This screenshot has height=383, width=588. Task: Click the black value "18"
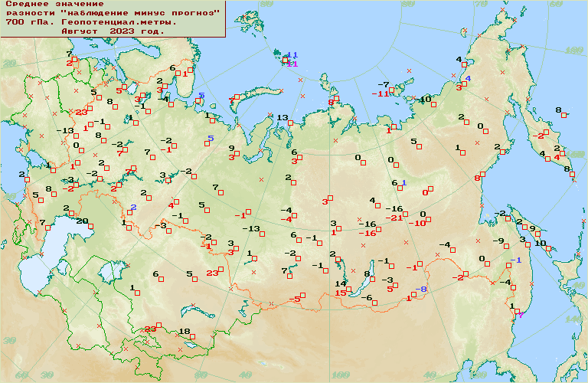(184, 331)
